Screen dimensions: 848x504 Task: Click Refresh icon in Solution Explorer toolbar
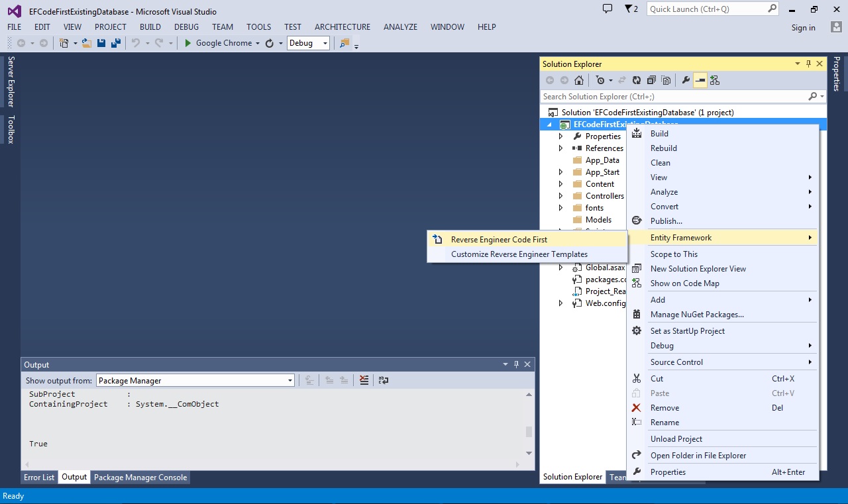(636, 80)
